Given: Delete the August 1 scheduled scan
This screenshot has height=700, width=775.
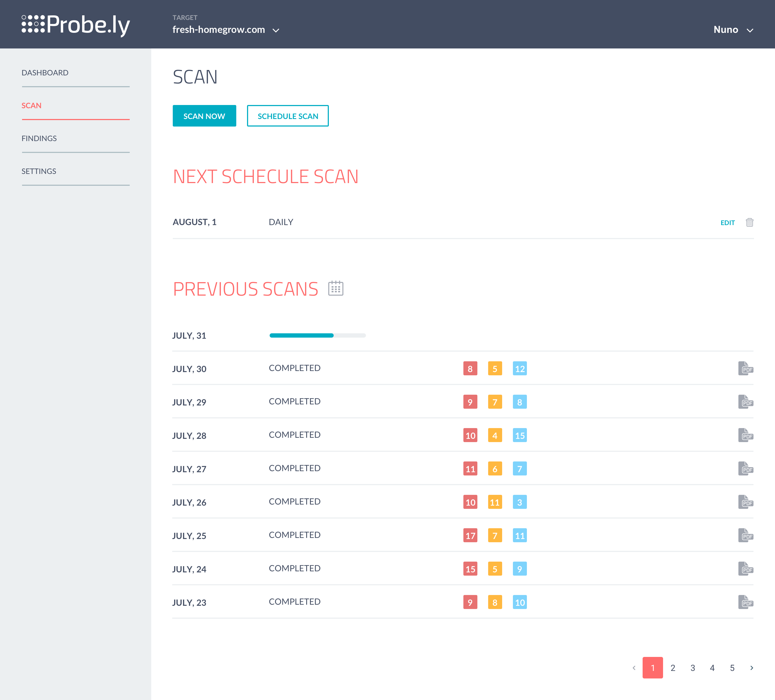Looking at the screenshot, I should tap(749, 222).
